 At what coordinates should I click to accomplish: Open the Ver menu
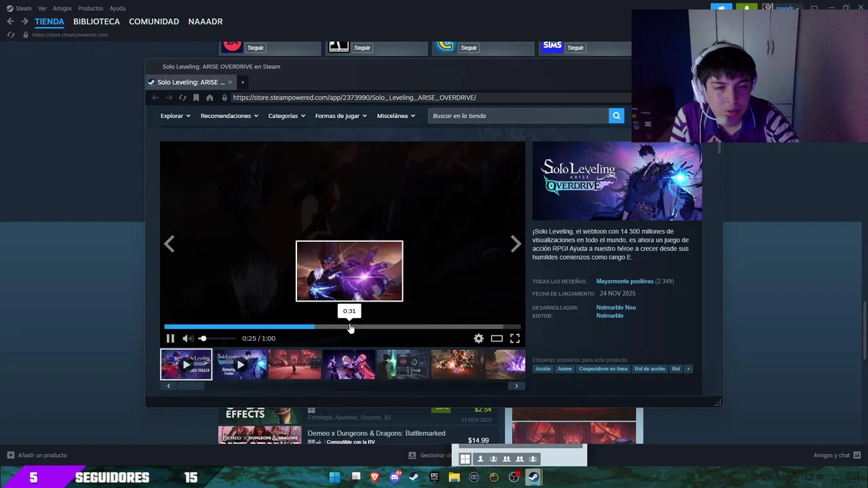pyautogui.click(x=42, y=8)
